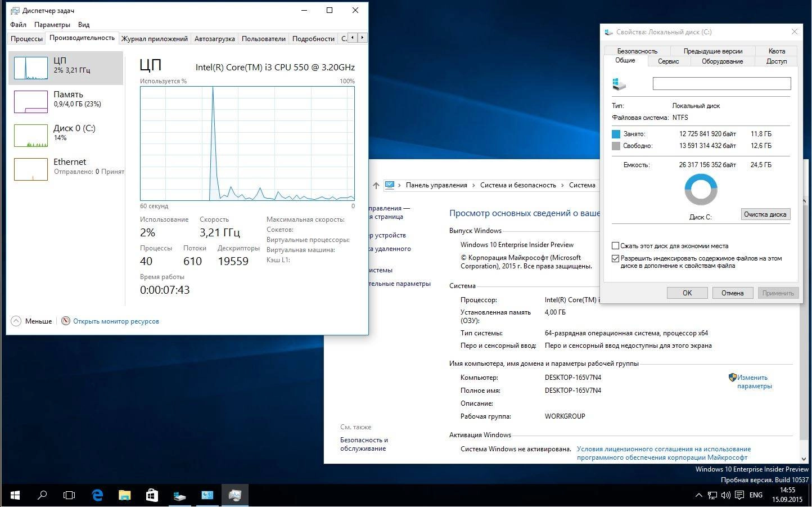Click the ENG language indicator

pyautogui.click(x=756, y=495)
